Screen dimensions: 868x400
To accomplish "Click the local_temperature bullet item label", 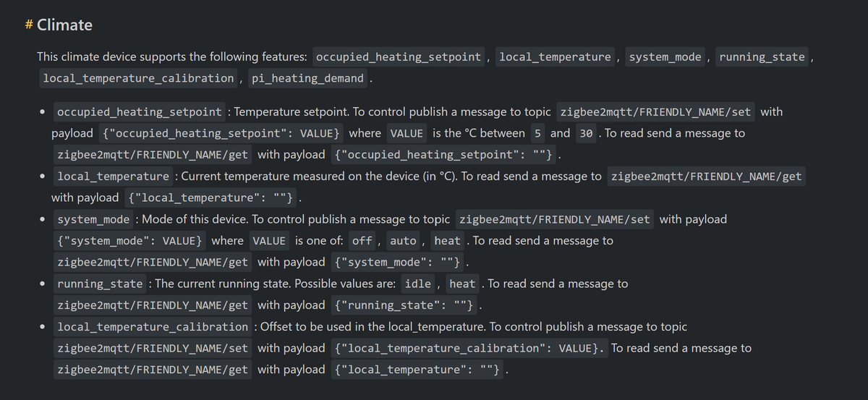I will coord(113,176).
